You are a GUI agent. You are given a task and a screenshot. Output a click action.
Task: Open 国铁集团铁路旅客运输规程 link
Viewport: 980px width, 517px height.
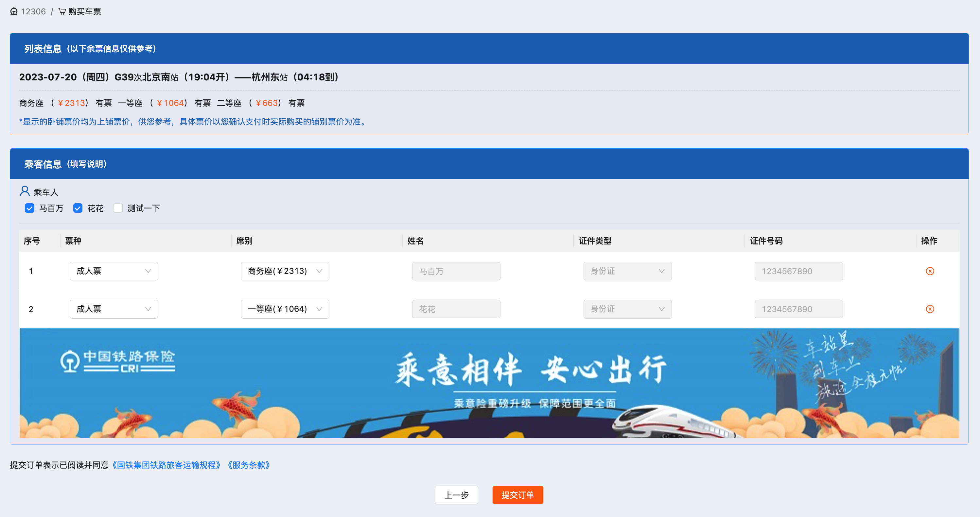click(x=166, y=465)
